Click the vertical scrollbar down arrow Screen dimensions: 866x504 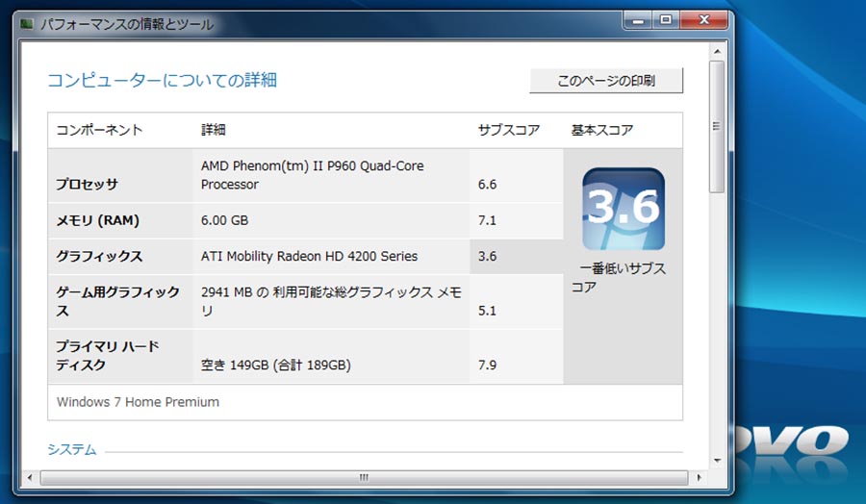coord(717,461)
